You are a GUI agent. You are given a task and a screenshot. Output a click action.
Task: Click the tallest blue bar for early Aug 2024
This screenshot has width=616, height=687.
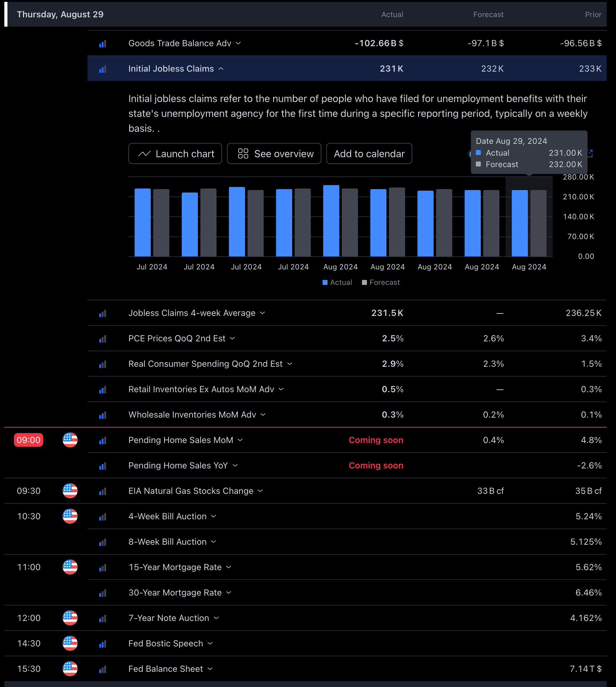(x=331, y=220)
